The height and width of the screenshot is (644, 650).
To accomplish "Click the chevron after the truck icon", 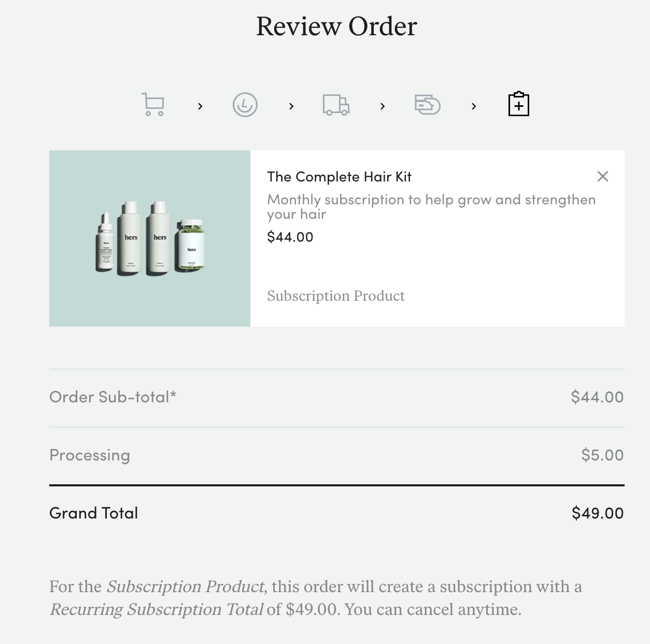I will 383,106.
